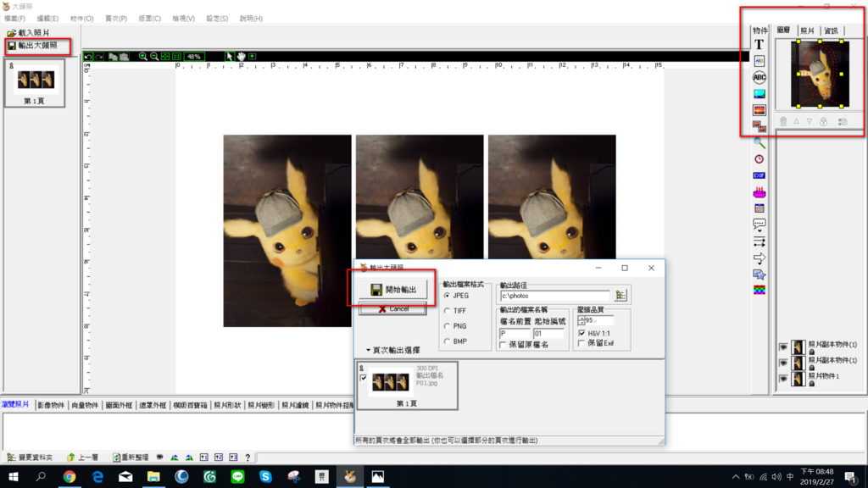Click the zoom in magnifier
868x488 pixels.
pos(142,57)
